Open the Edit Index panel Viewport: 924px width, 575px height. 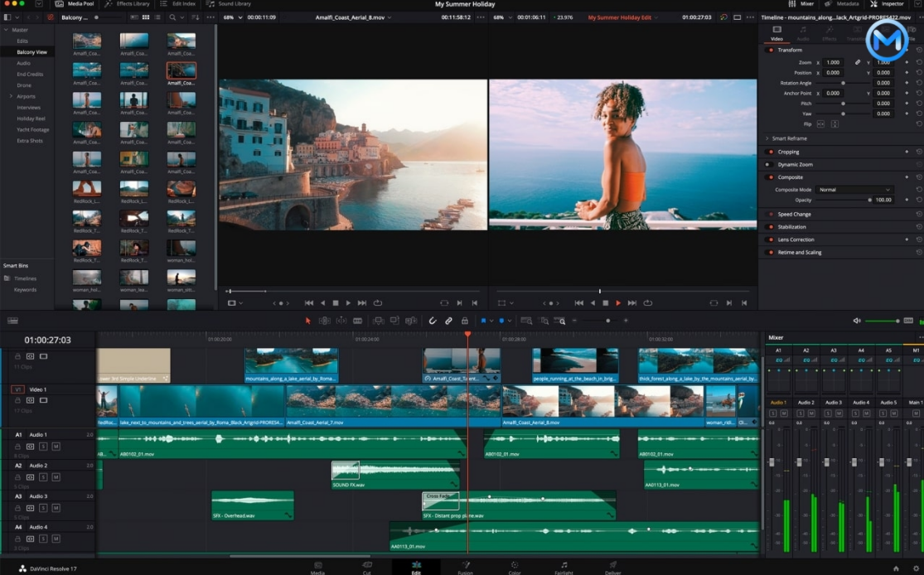pyautogui.click(x=178, y=3)
